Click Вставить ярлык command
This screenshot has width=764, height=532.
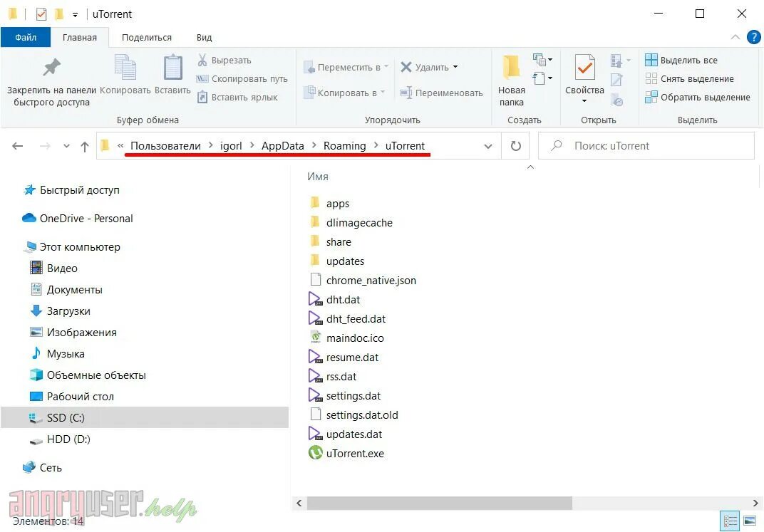237,97
